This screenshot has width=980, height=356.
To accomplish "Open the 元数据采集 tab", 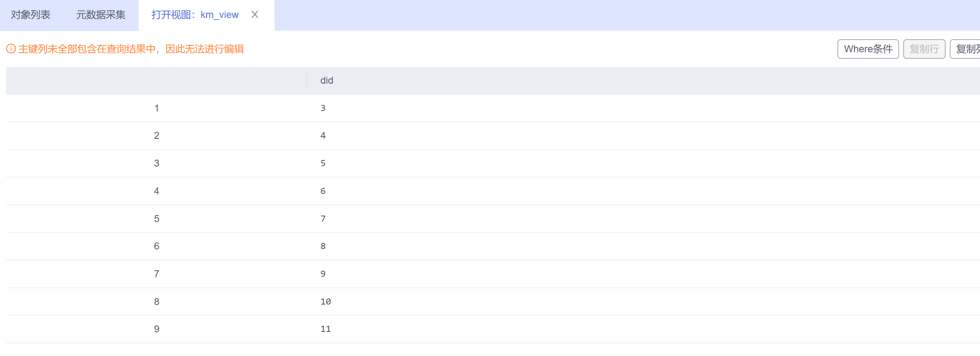I will click(100, 15).
